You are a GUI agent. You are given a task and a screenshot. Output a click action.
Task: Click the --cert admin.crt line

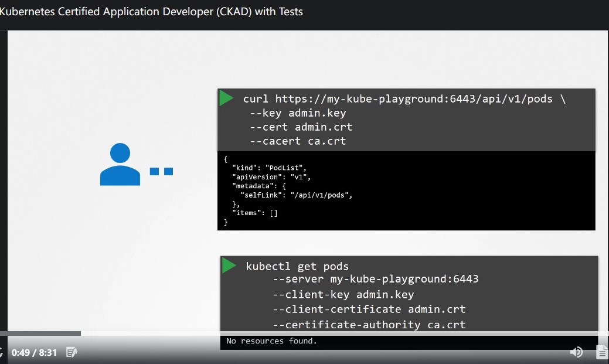point(301,127)
